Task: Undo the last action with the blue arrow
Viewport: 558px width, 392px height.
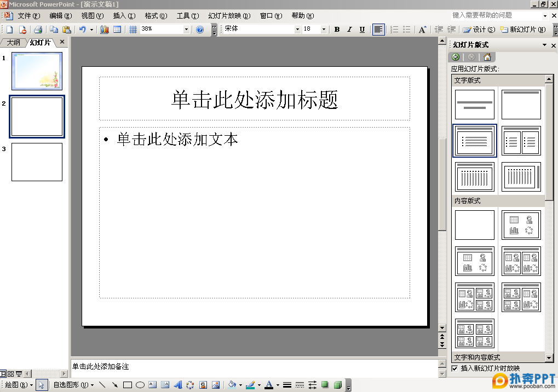Action: 82,30
